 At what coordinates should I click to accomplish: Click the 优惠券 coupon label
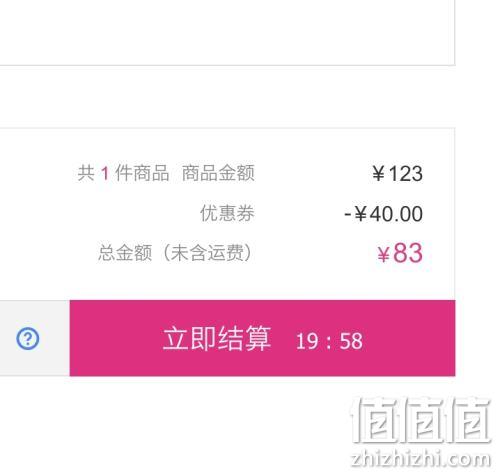tap(227, 213)
